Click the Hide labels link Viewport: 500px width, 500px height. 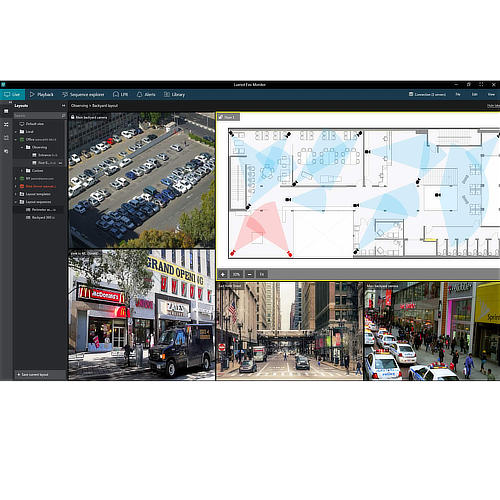[493, 106]
